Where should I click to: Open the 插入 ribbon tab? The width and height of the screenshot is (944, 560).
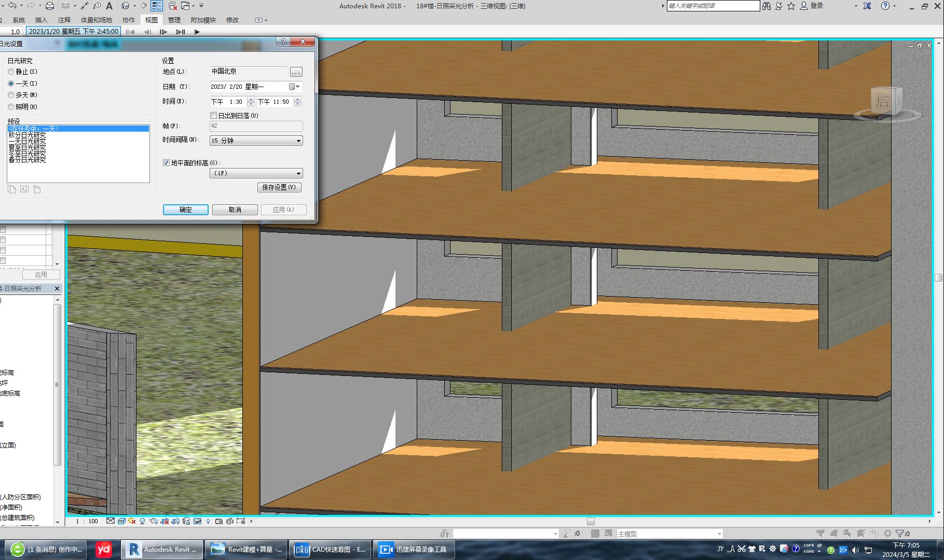[x=41, y=20]
